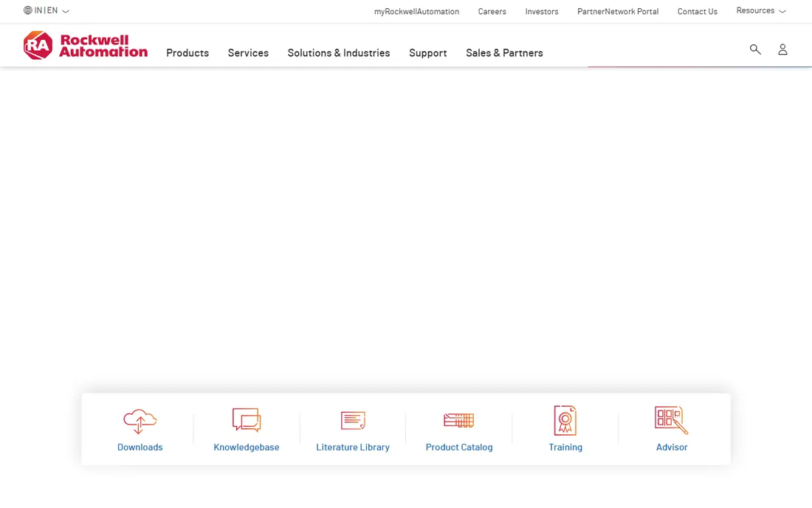
Task: Click the Advisor text label
Action: coord(672,447)
